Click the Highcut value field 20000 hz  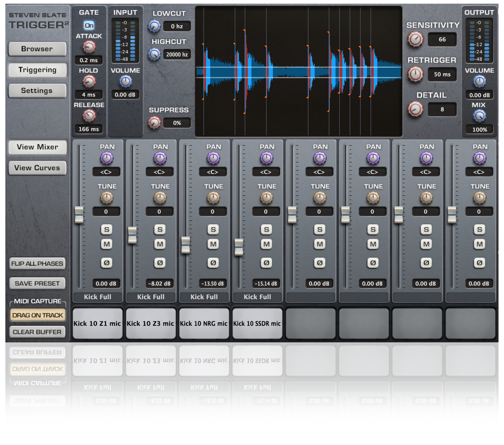pos(177,54)
